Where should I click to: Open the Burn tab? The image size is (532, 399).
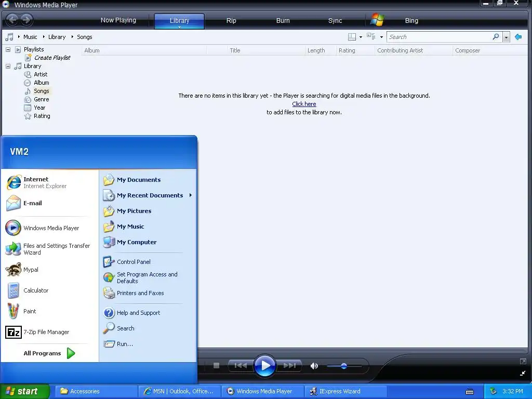click(283, 21)
